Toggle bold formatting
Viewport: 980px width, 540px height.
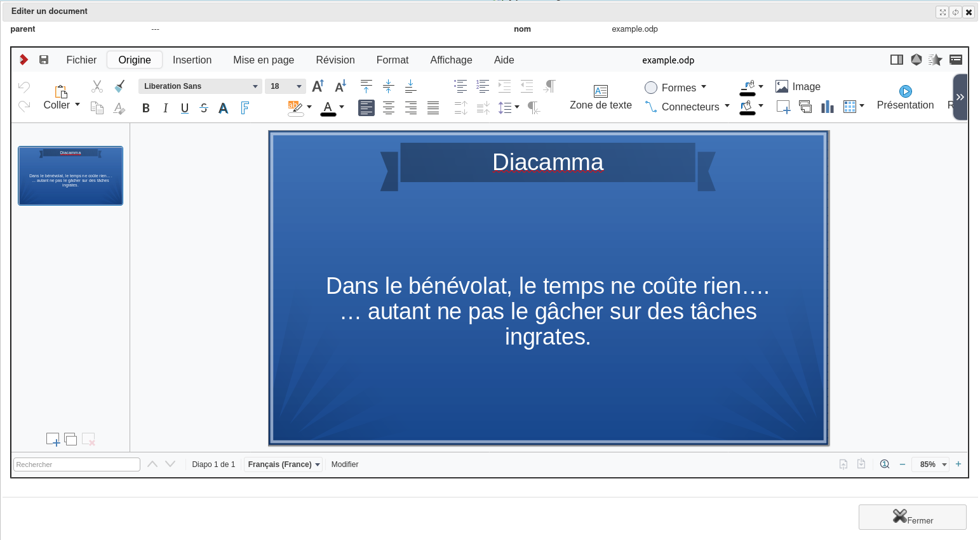coord(146,108)
